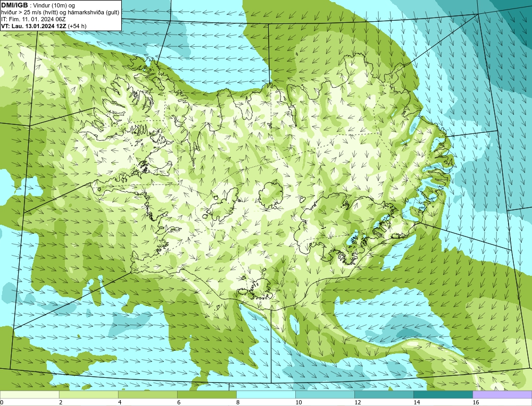Click legend scale label '2'

click(61, 402)
